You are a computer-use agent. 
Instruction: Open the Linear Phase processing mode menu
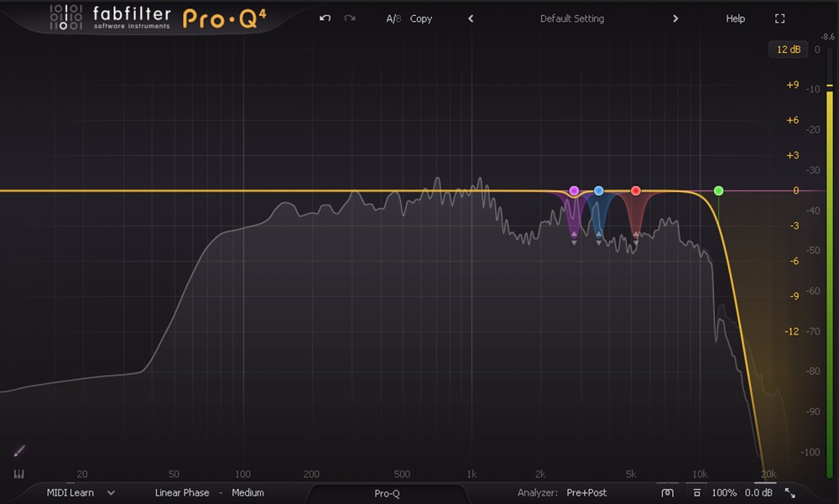coord(184,493)
